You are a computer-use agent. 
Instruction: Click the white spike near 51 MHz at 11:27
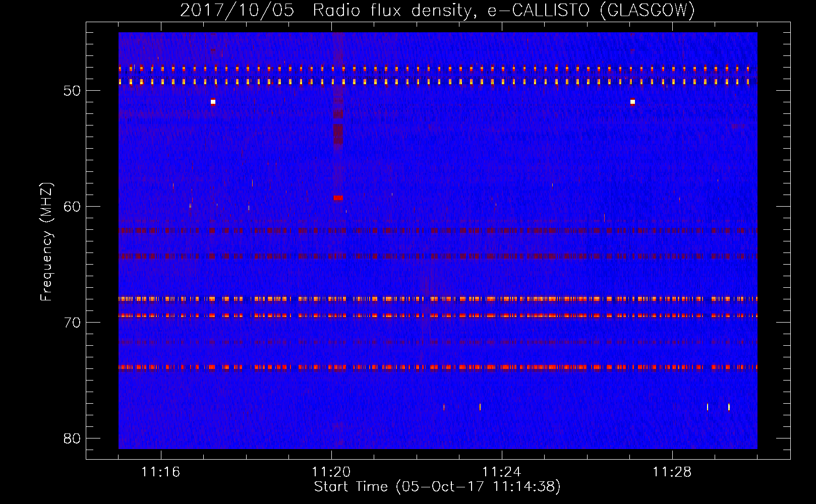tap(632, 102)
